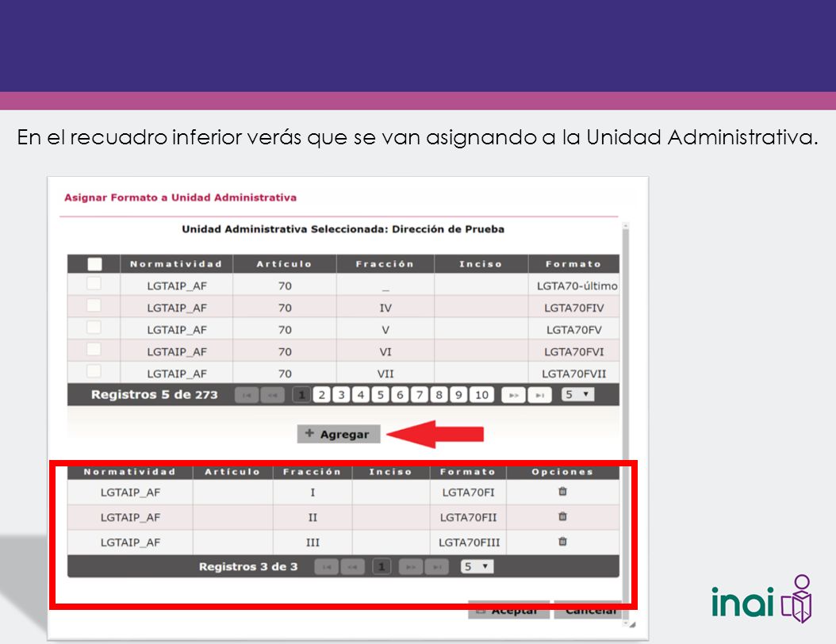The image size is (836, 644).
Task: Click 'Registros 3 de 3' status text
Action: point(248,567)
